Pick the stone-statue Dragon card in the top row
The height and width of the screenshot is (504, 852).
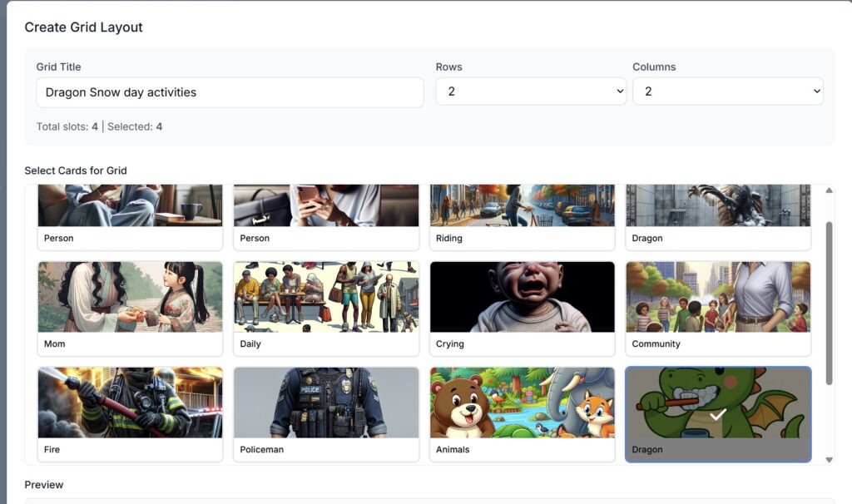click(x=718, y=215)
